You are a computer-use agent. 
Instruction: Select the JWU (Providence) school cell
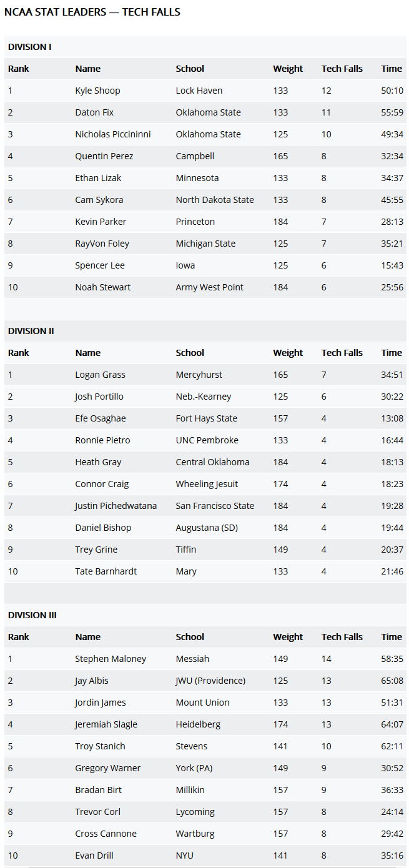click(210, 681)
